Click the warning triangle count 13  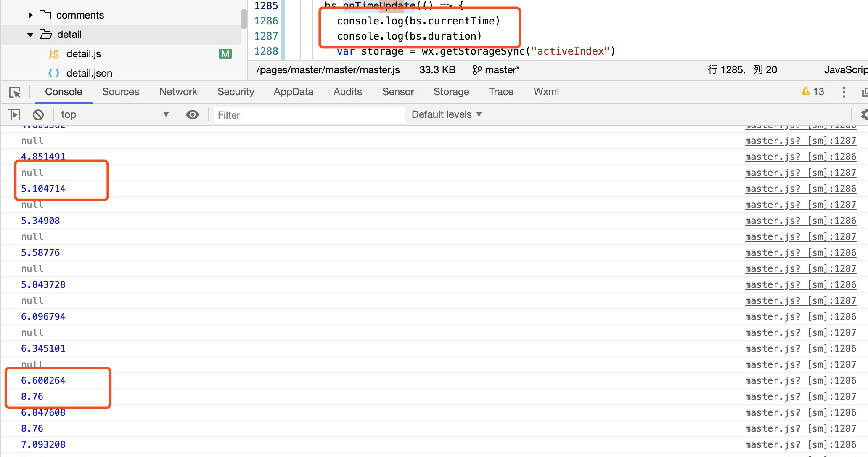812,92
